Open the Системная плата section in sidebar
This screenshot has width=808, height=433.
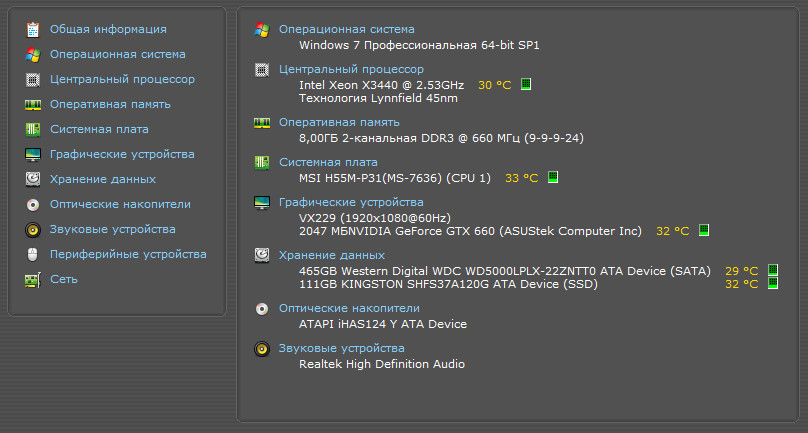[99, 129]
